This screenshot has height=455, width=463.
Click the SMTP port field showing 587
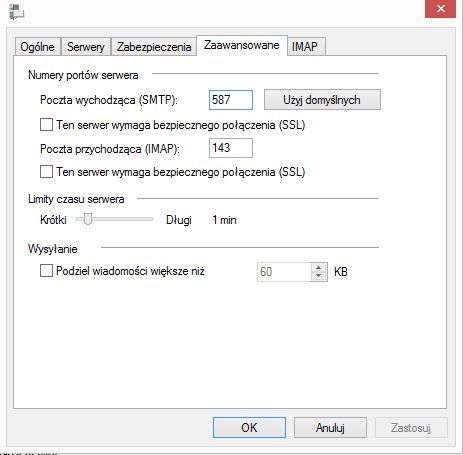[231, 100]
